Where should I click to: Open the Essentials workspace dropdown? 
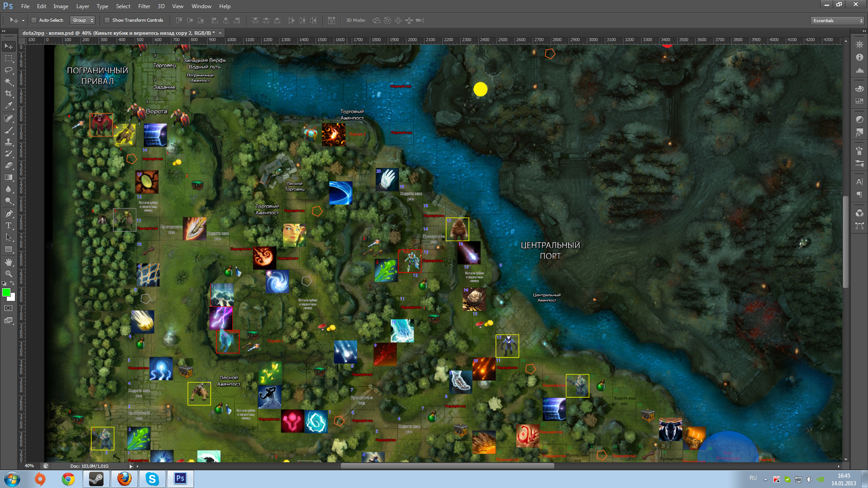pos(837,21)
